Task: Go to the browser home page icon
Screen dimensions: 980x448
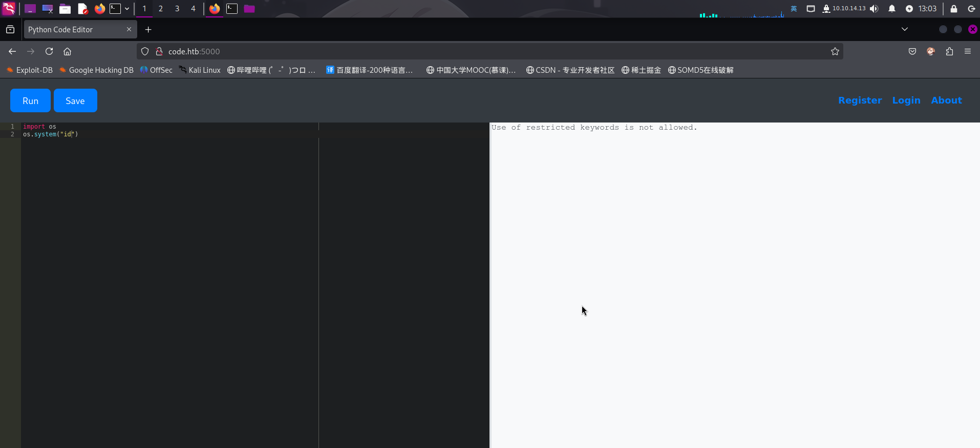Action: [67, 51]
